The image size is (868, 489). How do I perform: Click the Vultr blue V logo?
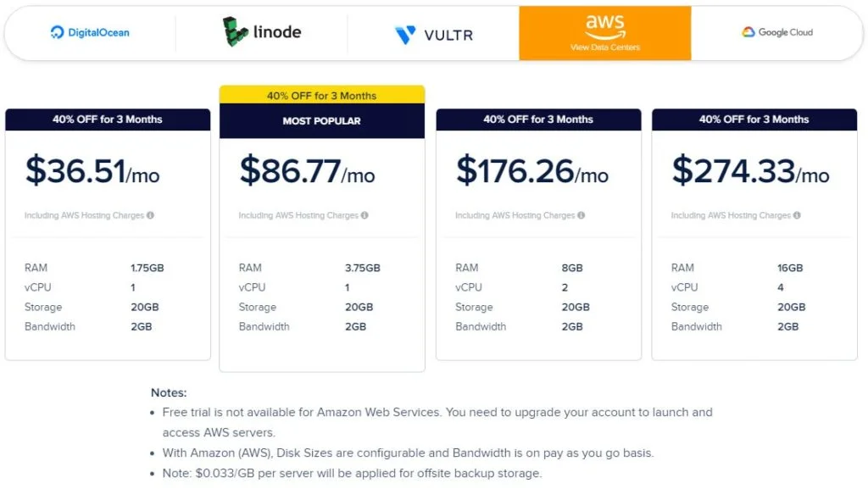(x=405, y=35)
